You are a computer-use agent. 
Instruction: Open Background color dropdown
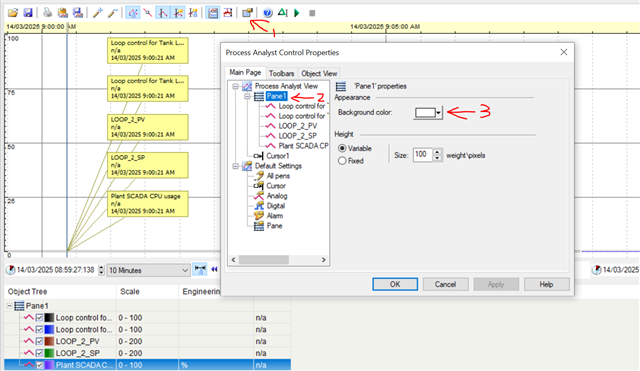click(428, 113)
